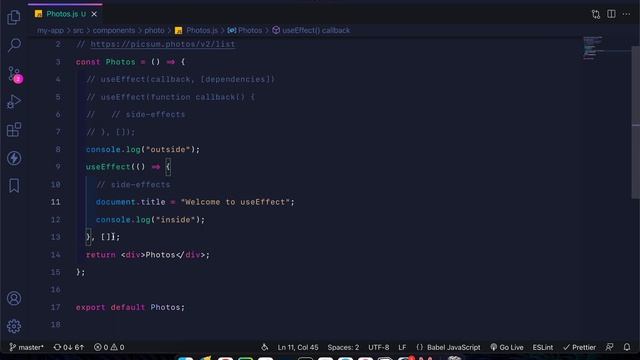
Task: Click useEffect() callback in breadcrumb
Action: point(311,31)
